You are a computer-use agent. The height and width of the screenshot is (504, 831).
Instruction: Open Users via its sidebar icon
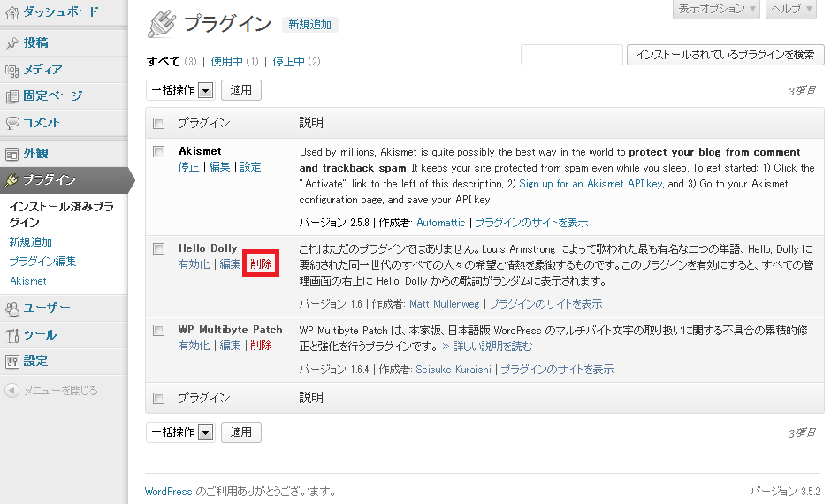12,309
